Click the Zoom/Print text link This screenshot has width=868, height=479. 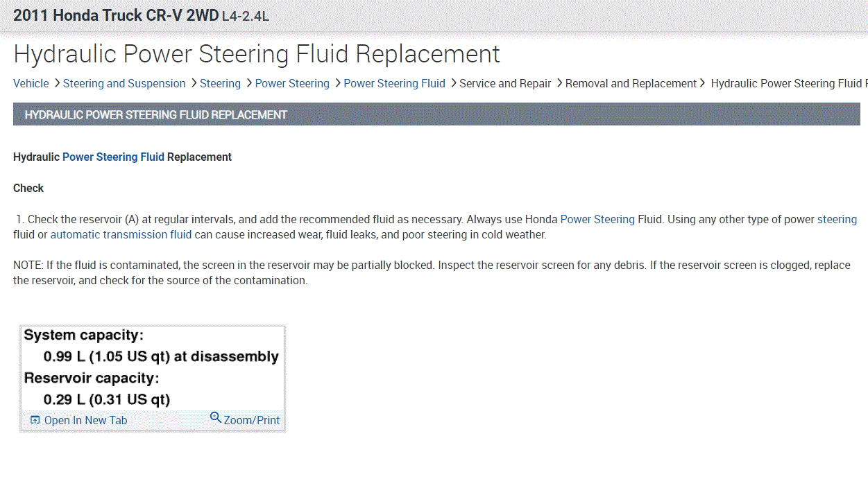[252, 420]
